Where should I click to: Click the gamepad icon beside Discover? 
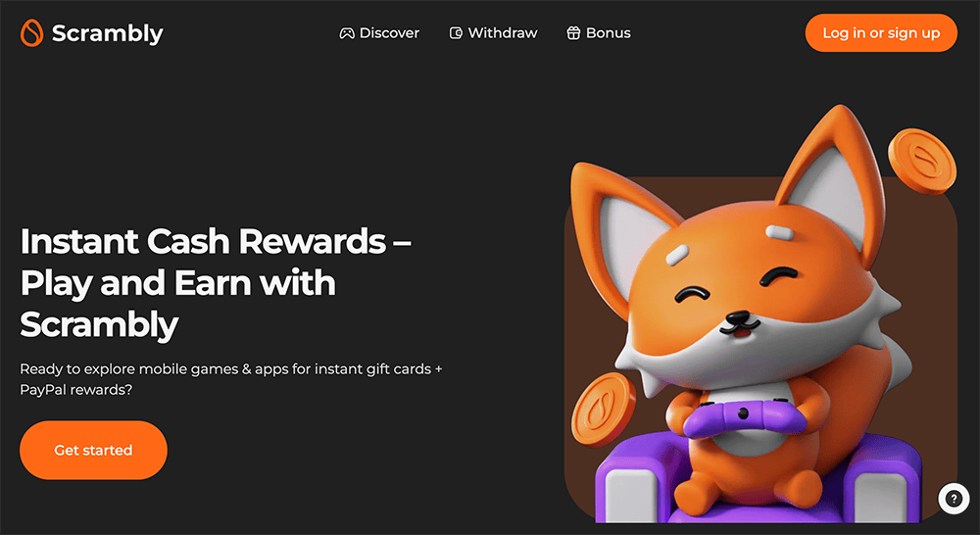click(x=346, y=33)
